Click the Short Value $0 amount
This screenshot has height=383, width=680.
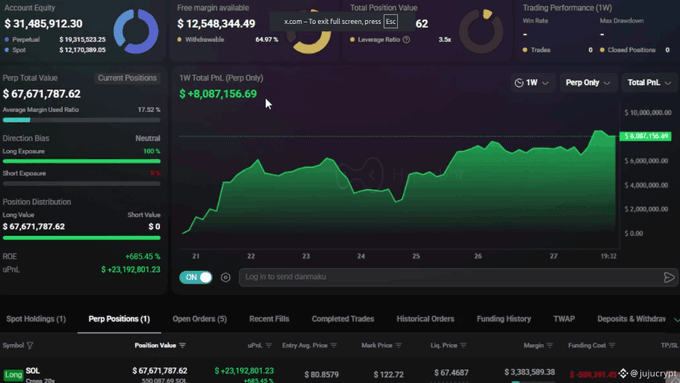click(154, 227)
